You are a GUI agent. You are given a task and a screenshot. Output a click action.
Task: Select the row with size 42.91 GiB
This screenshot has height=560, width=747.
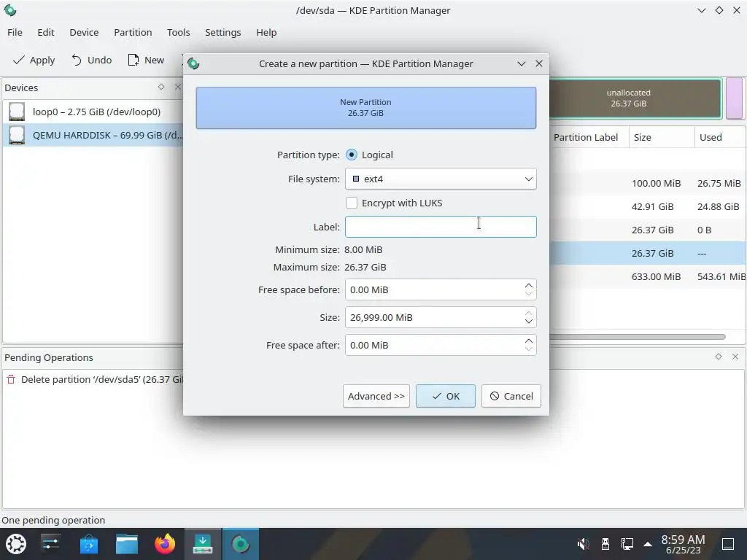point(648,206)
